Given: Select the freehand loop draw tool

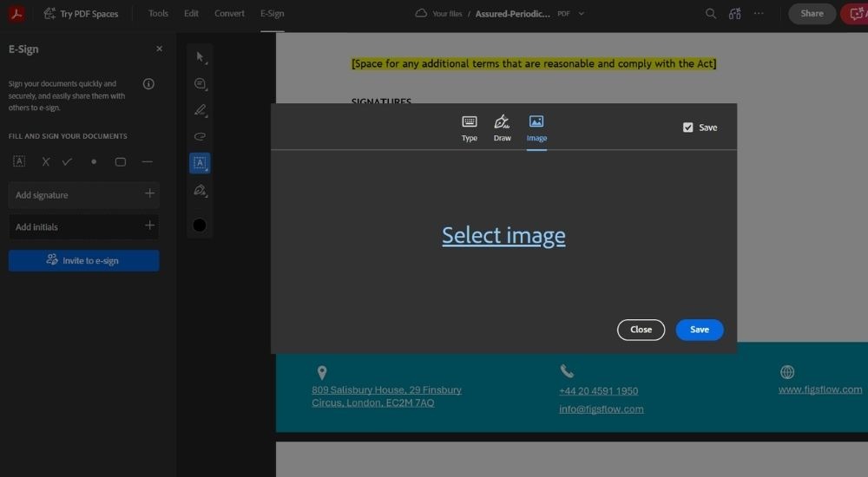Looking at the screenshot, I should click(200, 136).
